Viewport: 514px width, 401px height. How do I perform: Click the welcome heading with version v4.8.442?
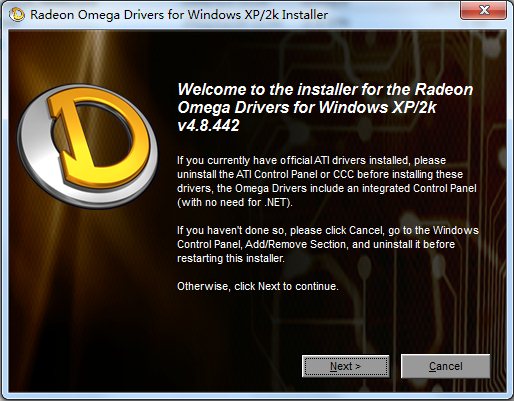pos(325,107)
